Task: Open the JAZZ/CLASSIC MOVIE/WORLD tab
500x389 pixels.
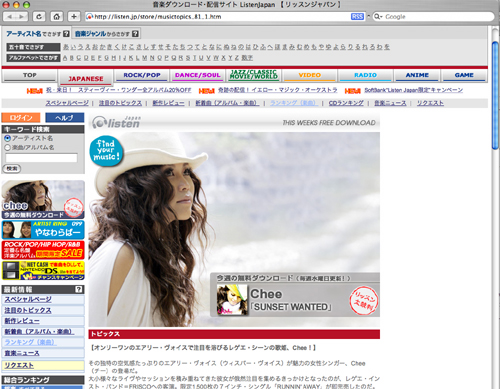Action: (254, 75)
